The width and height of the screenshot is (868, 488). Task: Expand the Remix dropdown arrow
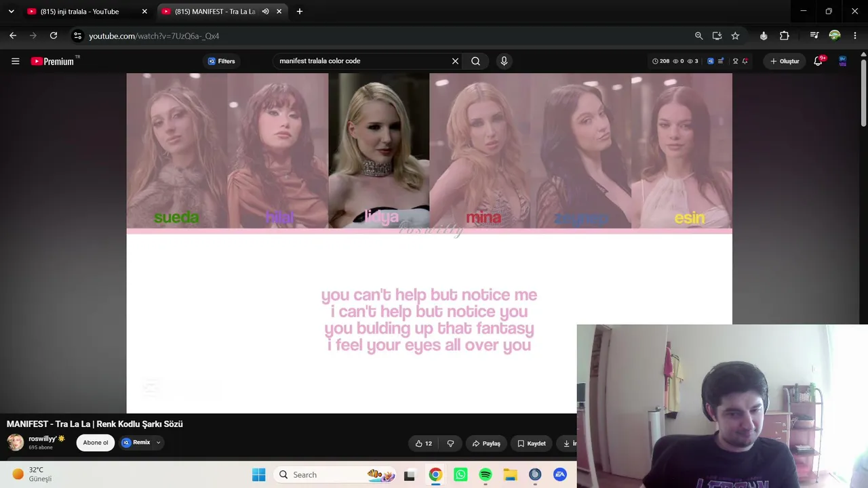(158, 443)
